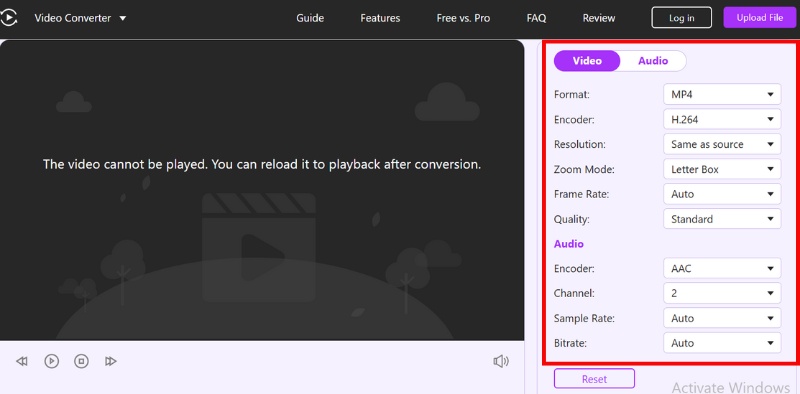800x394 pixels.
Task: Open the Review section
Action: tap(599, 18)
